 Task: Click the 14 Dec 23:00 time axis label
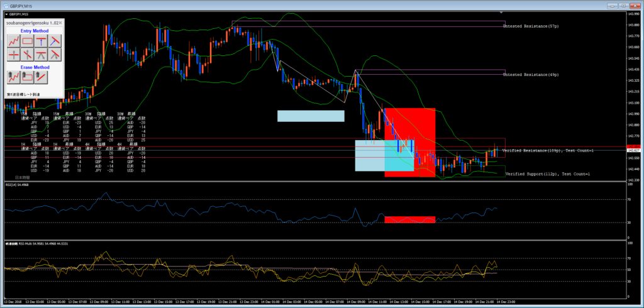pyautogui.click(x=508, y=301)
